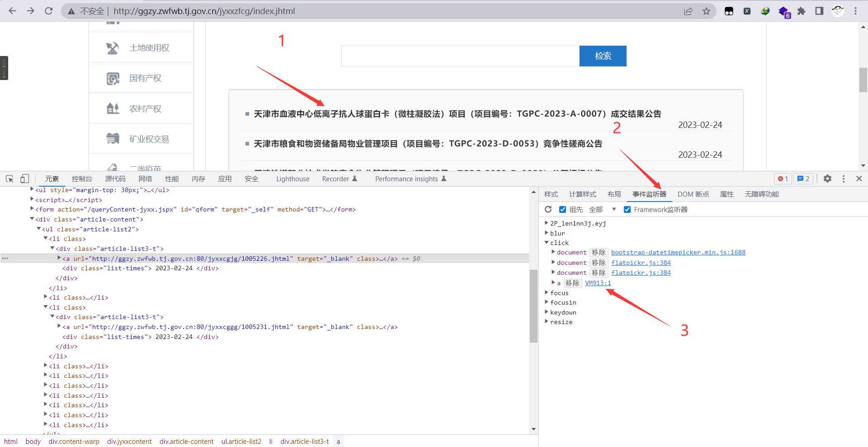
Task: Switch to the 网络 network tab
Action: pos(145,179)
